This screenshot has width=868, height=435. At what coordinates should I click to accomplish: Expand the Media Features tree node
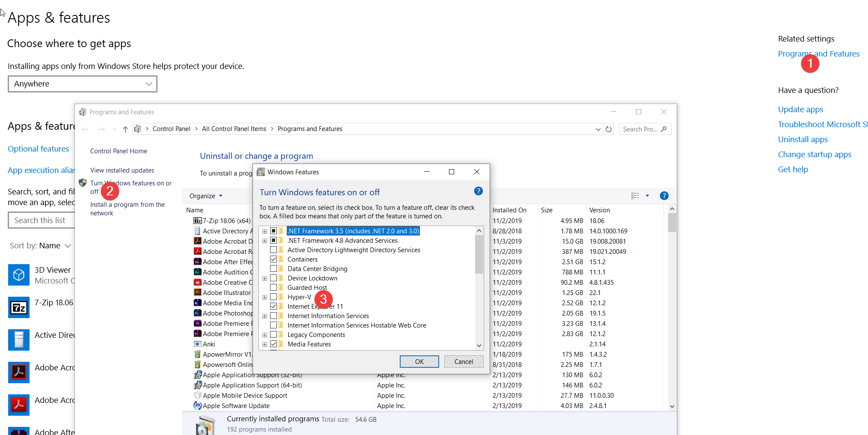coord(265,344)
